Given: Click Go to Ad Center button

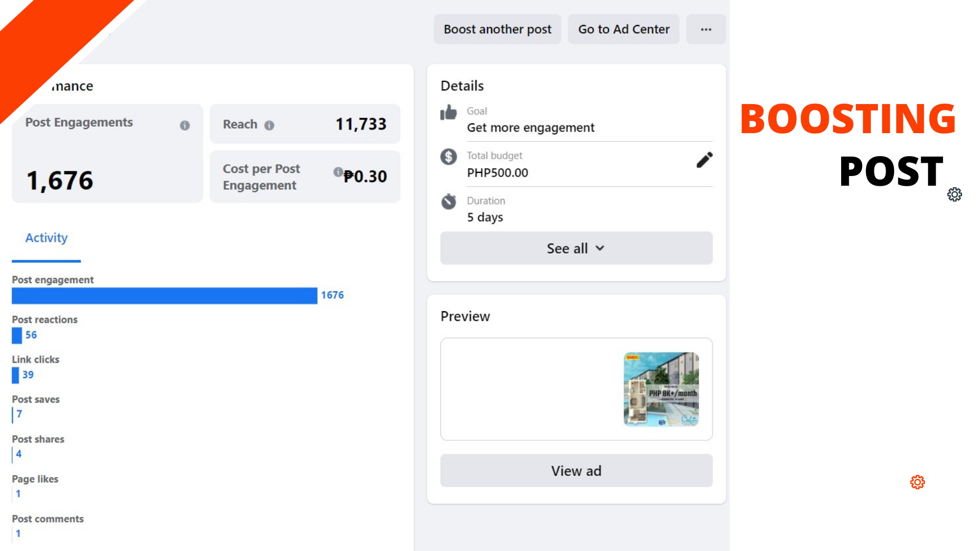Looking at the screenshot, I should tap(623, 30).
